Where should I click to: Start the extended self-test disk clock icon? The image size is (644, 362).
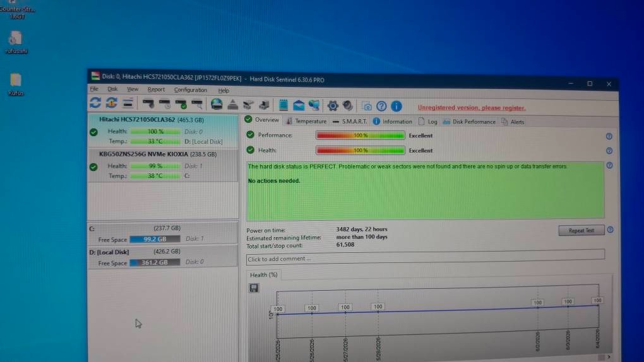pos(165,104)
